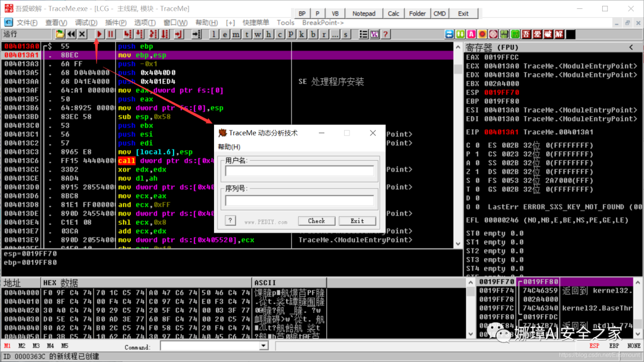Show patches with 'P' button
644x362 pixels.
291,34
